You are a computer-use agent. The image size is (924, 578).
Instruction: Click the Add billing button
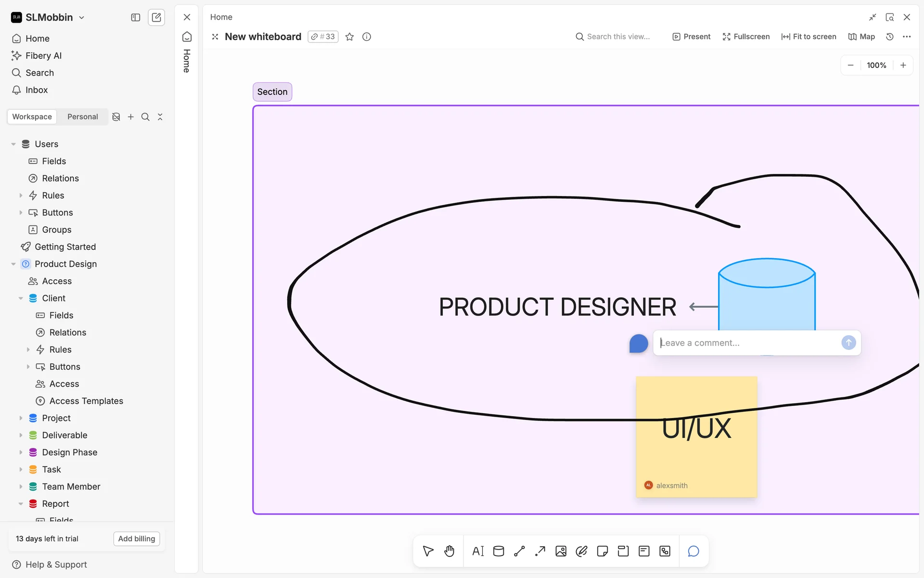[x=137, y=539]
